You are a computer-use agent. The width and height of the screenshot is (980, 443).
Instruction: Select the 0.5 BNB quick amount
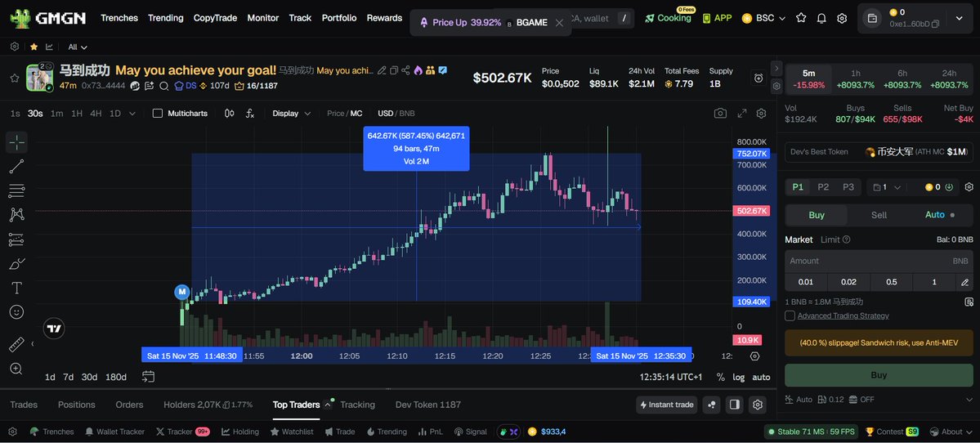[891, 282]
